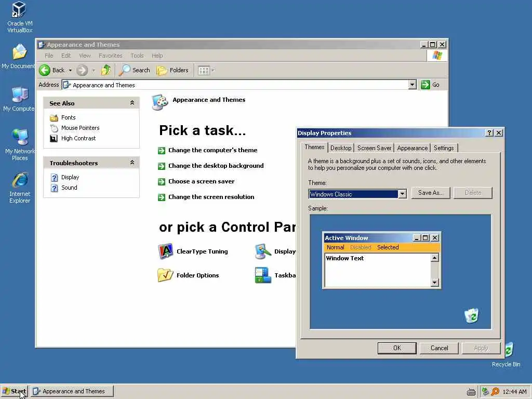
Task: Click the keyboard icon in system tray
Action: pos(471,392)
